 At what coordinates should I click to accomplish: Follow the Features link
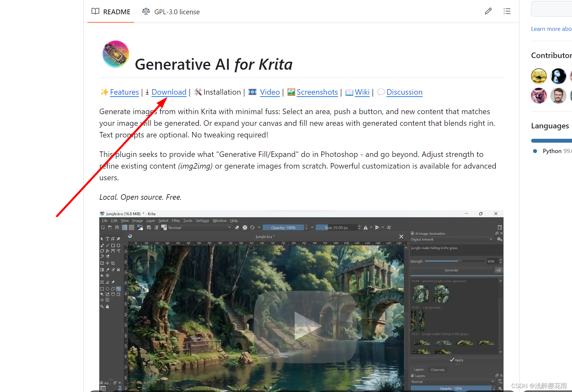pos(124,92)
